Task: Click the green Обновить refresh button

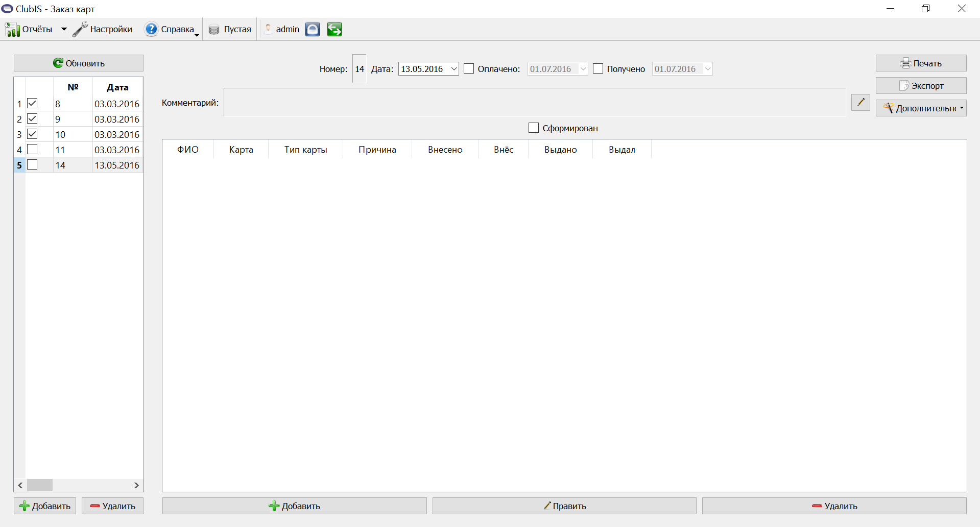Action: click(x=79, y=63)
